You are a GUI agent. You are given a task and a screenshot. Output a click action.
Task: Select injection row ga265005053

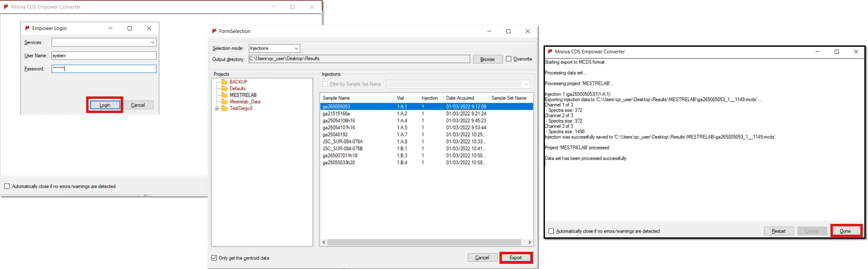tap(426, 107)
